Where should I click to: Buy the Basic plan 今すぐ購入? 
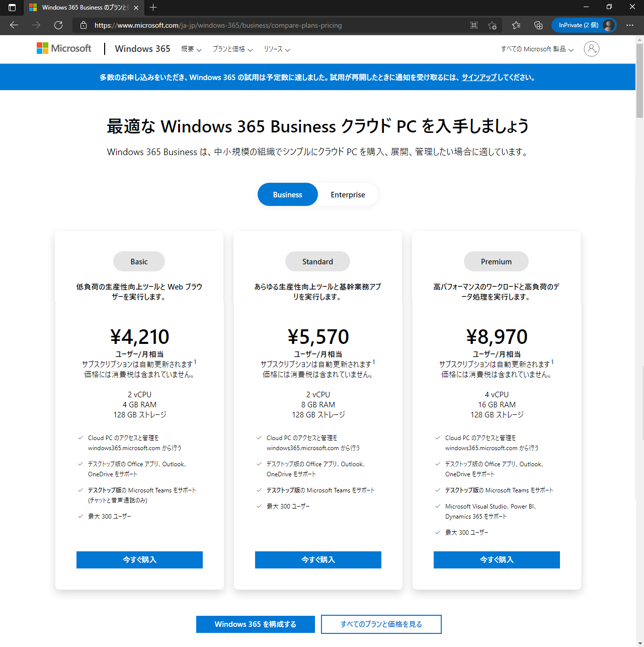pos(139,560)
